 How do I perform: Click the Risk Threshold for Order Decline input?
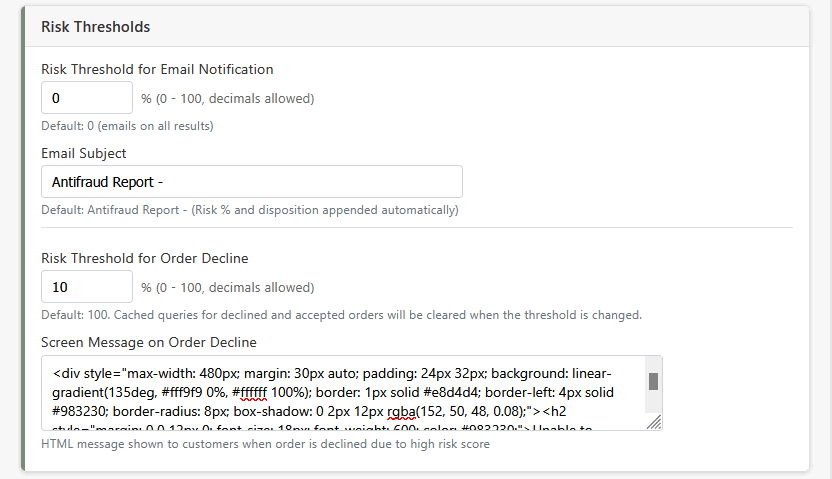click(x=87, y=287)
